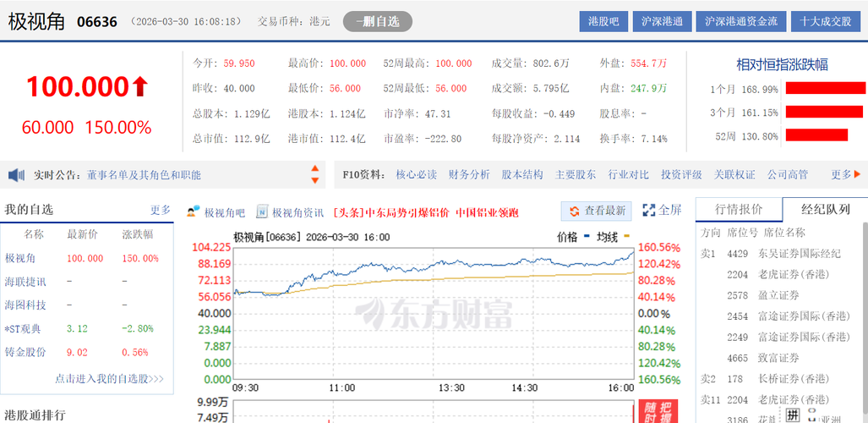This screenshot has height=423, width=868.
Task: Click the 3个月 red performance bar
Action: coord(824,112)
